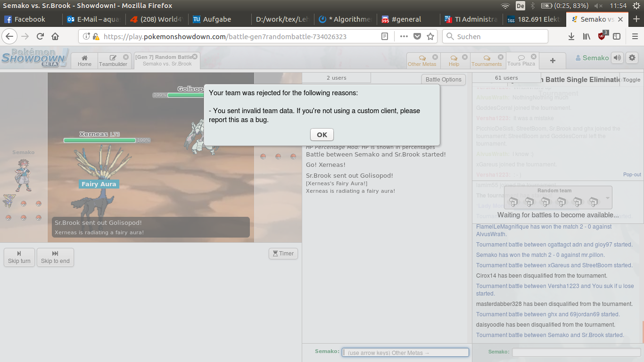Show site information icon in address bar
644x362 pixels.
(x=87, y=36)
